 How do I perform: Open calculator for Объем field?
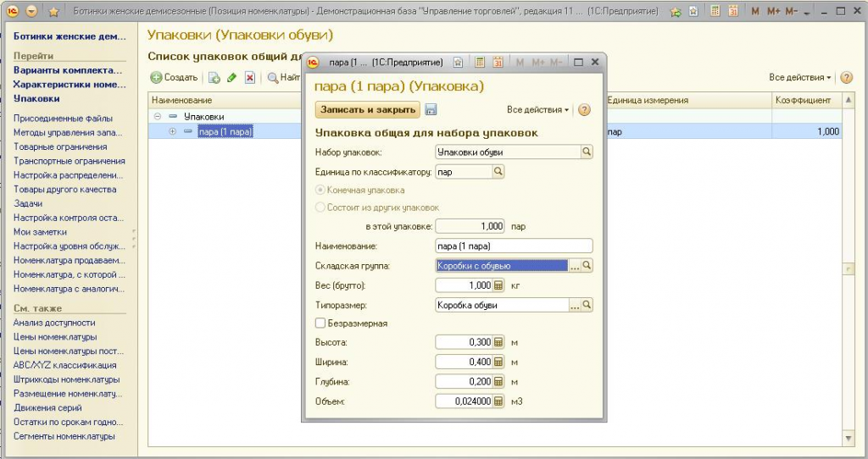click(498, 401)
